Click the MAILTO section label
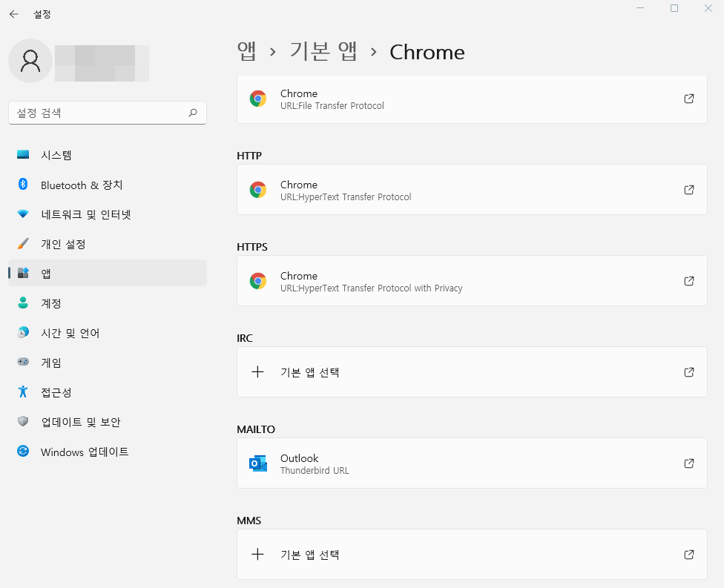The width and height of the screenshot is (724, 588). [256, 430]
